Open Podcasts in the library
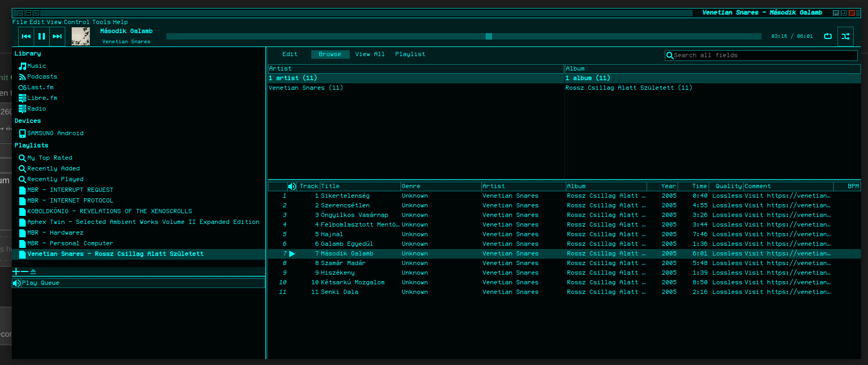Viewport: 868px width, 365px height. (x=42, y=77)
